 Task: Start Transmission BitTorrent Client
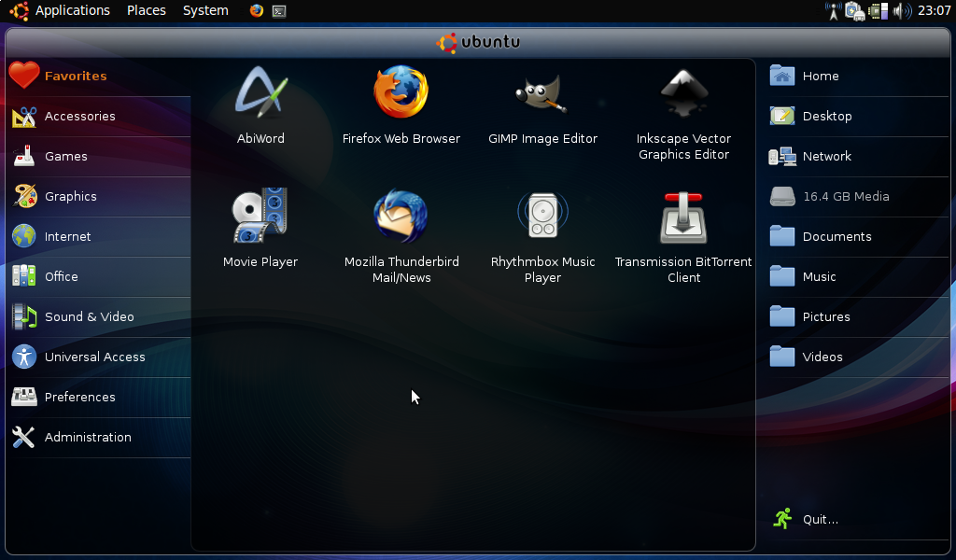[x=683, y=236]
